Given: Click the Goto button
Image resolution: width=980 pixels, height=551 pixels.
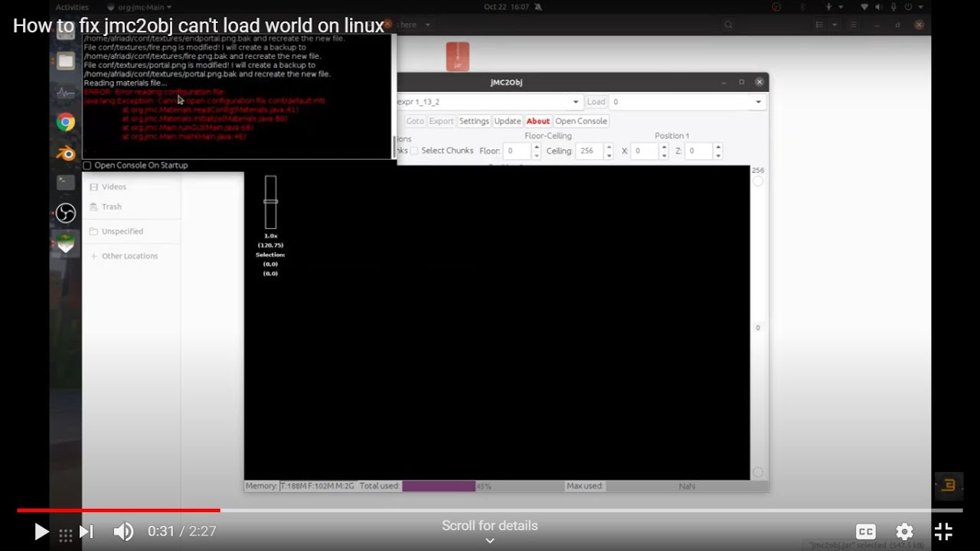Looking at the screenshot, I should (x=415, y=121).
